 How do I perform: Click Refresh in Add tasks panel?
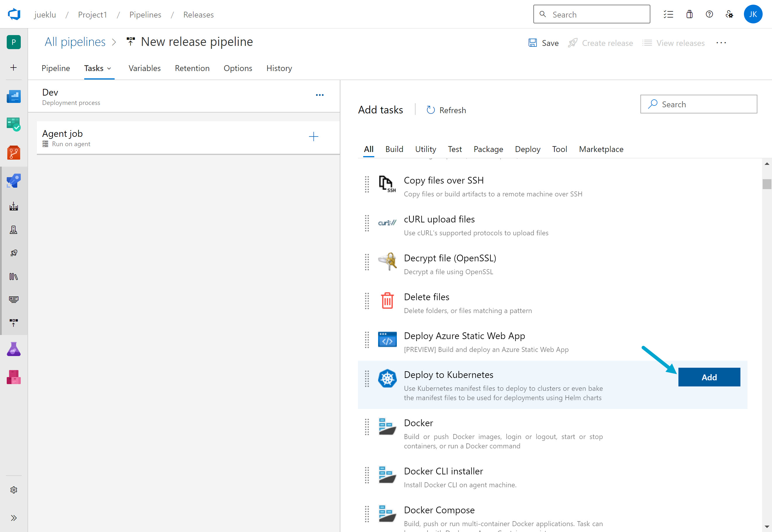click(446, 110)
